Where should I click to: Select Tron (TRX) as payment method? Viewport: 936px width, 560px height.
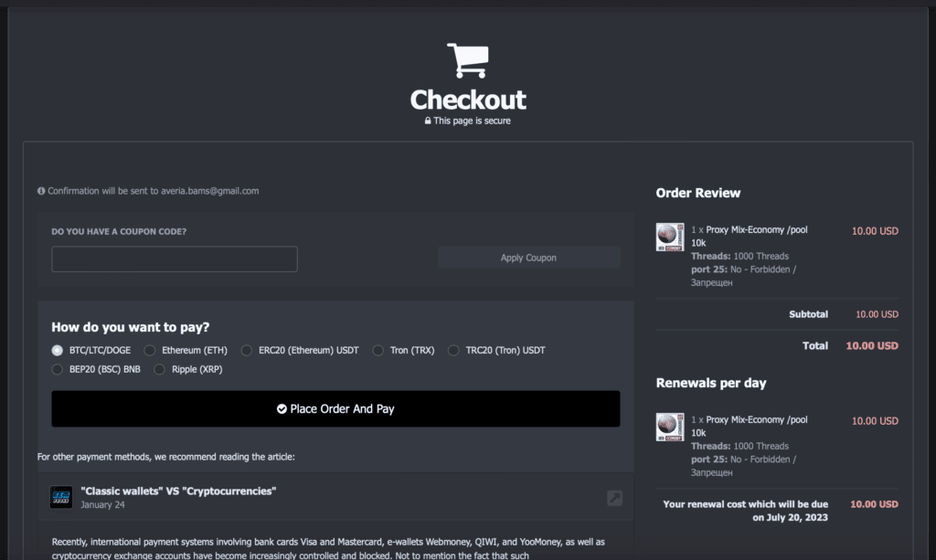tap(378, 350)
